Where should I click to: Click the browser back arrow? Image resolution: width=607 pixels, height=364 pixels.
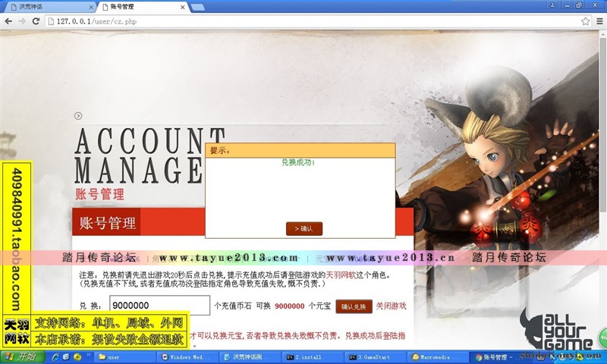8,21
